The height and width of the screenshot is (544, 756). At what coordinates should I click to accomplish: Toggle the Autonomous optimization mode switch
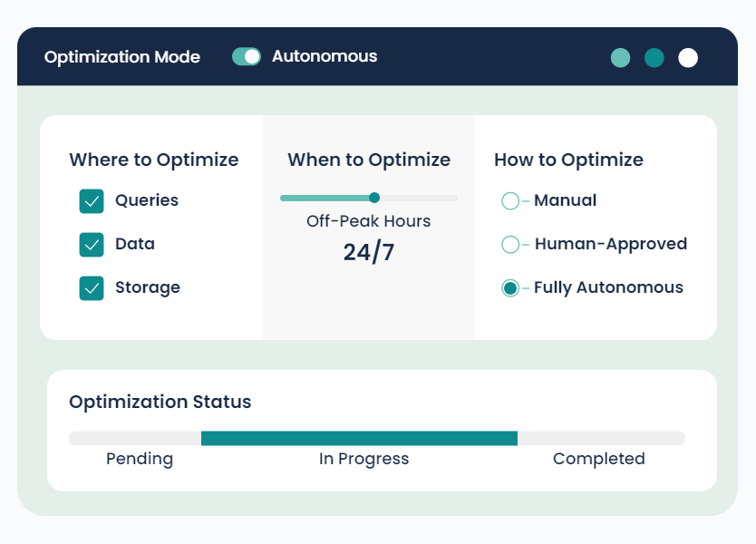coord(247,56)
